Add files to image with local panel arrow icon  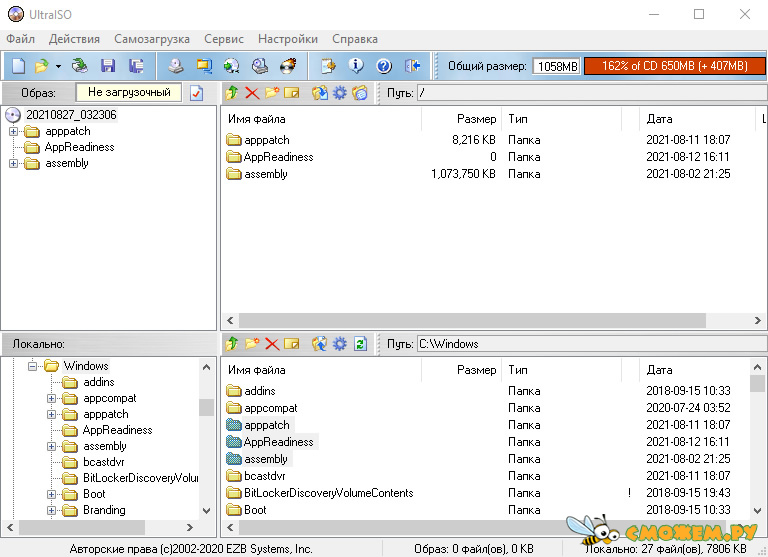[320, 344]
